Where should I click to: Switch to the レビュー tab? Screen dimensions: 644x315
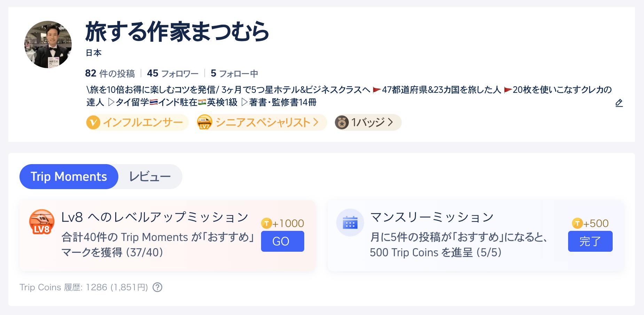click(x=150, y=177)
